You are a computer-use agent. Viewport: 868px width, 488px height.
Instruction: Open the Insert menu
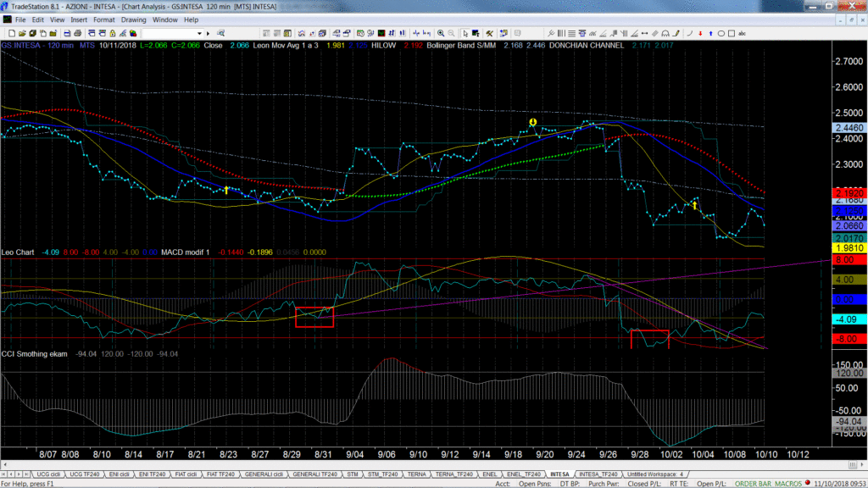click(79, 20)
